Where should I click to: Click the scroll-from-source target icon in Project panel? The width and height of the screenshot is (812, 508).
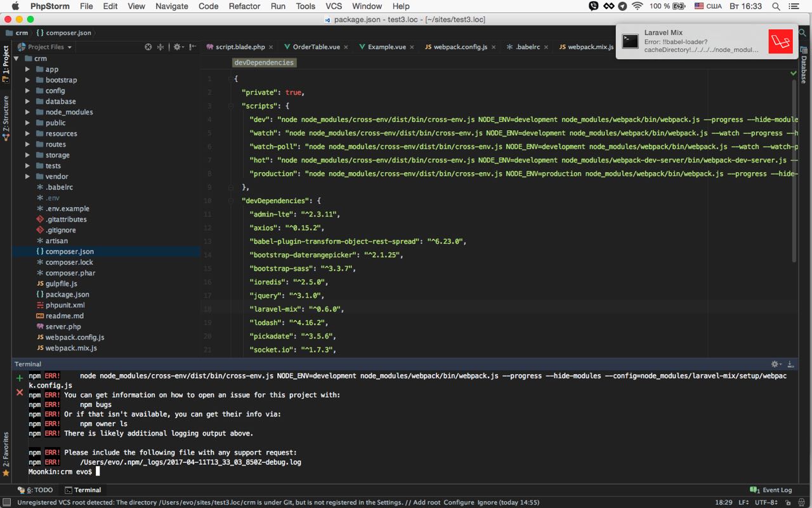pos(148,47)
